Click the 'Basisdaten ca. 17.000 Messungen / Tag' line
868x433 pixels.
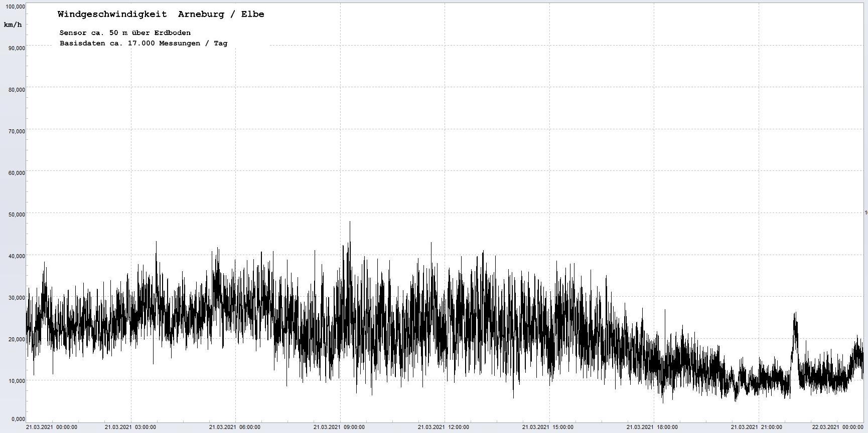(x=143, y=44)
